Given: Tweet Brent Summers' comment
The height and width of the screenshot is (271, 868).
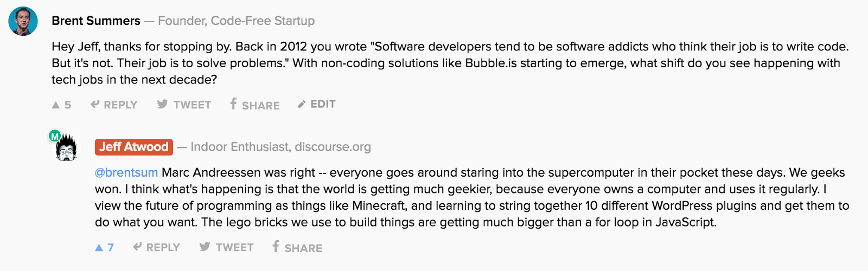Looking at the screenshot, I should [x=184, y=105].
